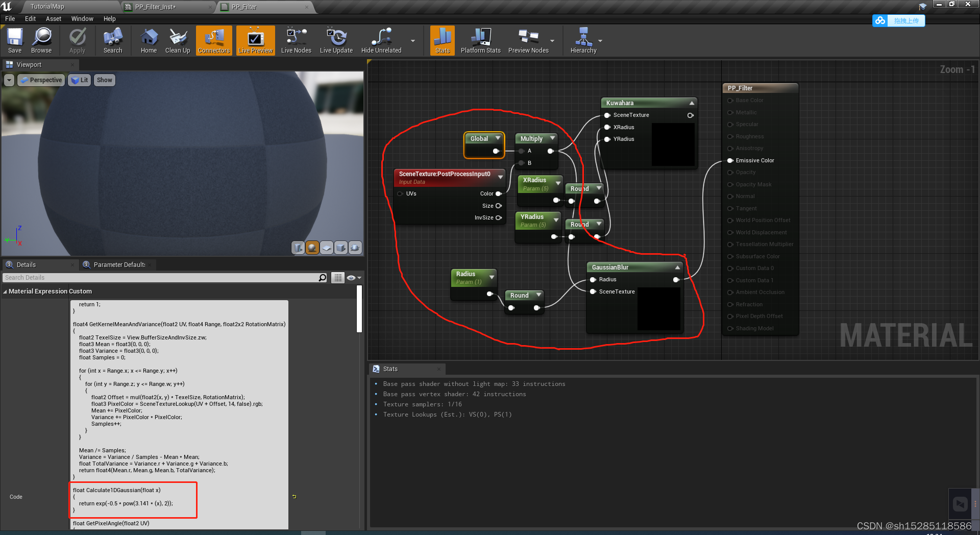Toggle Live Preview in the toolbar
Viewport: 980px width, 535px height.
tap(256, 40)
